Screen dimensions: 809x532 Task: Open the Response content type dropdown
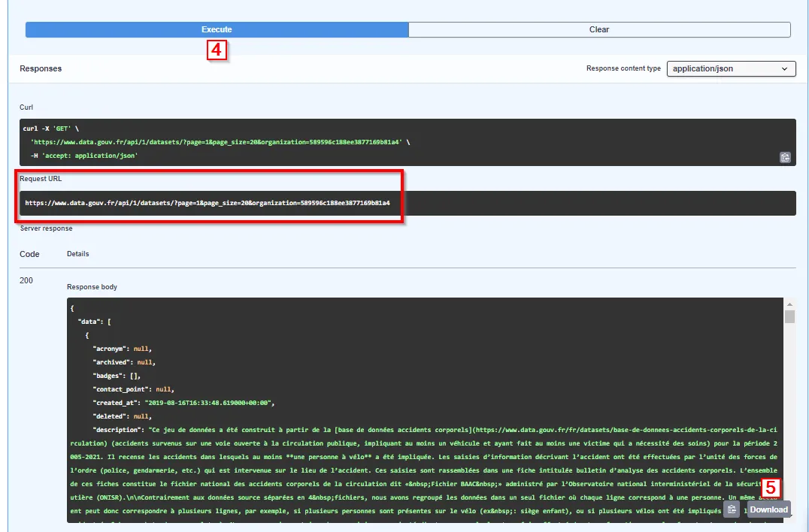(731, 68)
